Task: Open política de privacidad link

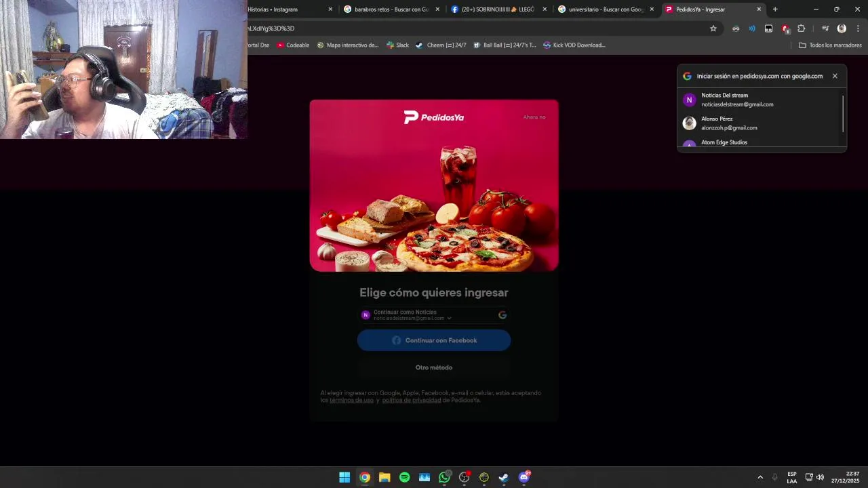Action: point(412,401)
